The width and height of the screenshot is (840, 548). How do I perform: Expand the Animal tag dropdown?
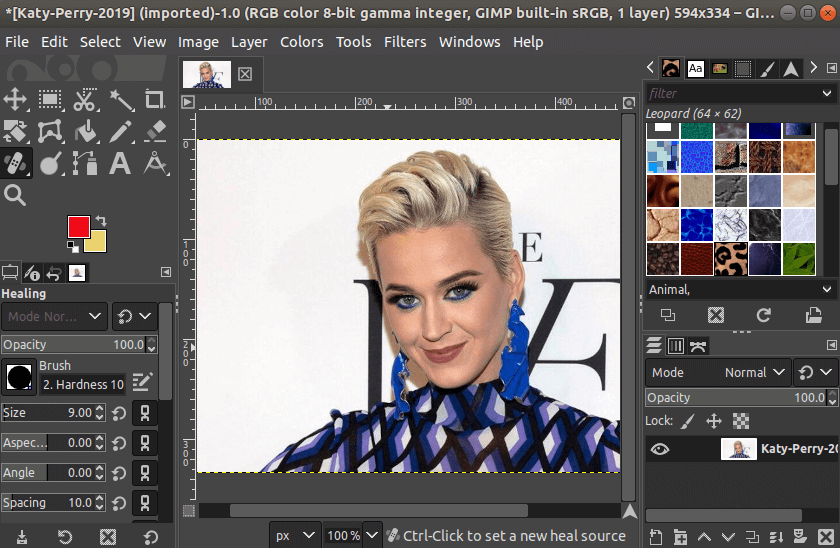pyautogui.click(x=827, y=289)
